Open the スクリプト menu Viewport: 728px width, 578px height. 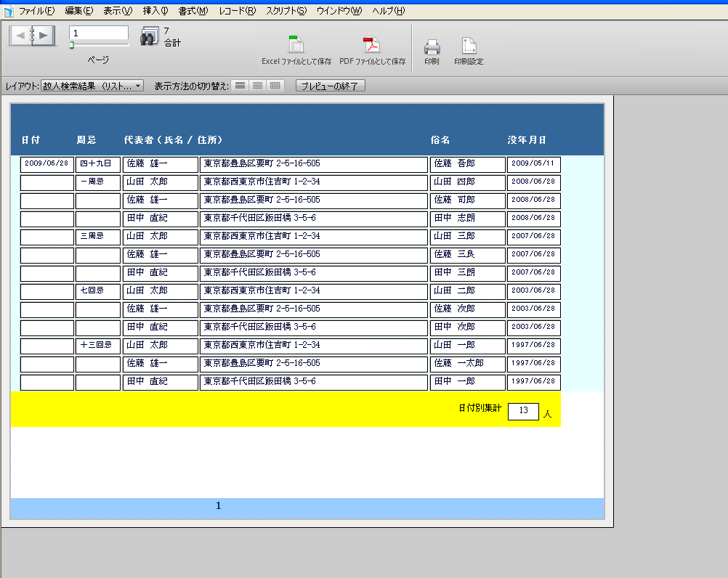click(x=286, y=11)
